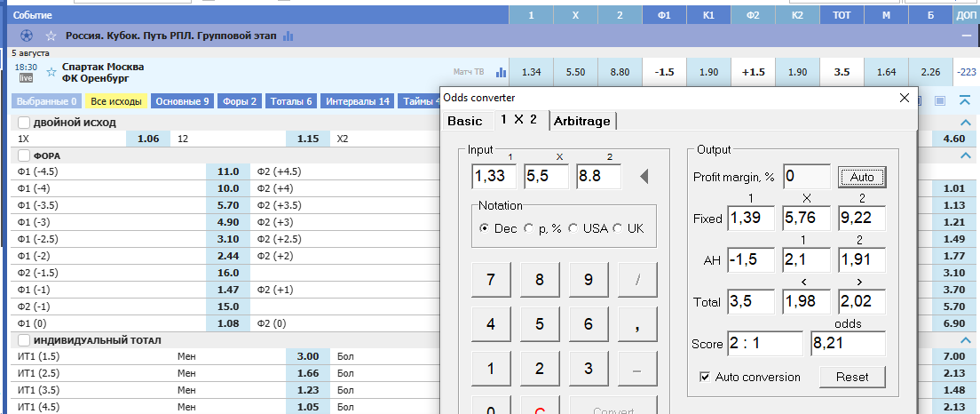Click keypad digit 7
Screen dimensions: 980x414
pyautogui.click(x=491, y=280)
